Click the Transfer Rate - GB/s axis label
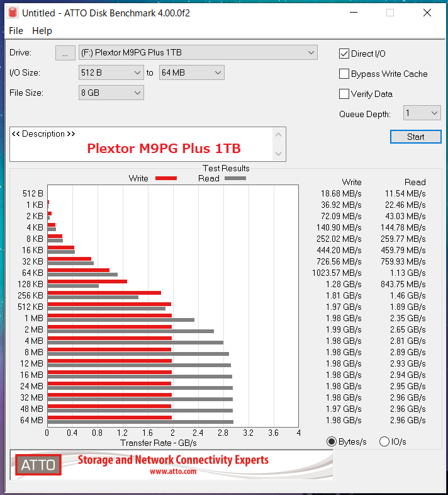 coord(159,443)
